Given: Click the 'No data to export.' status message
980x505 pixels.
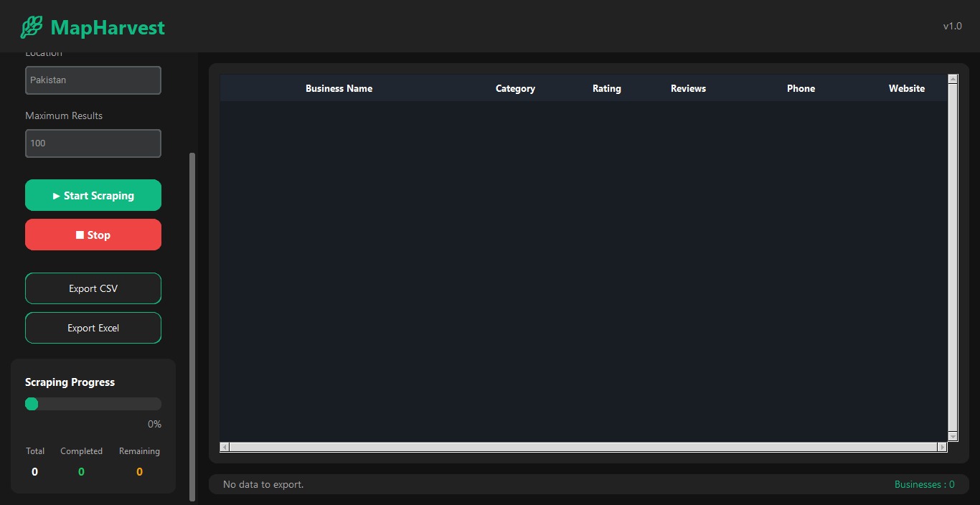Looking at the screenshot, I should pos(263,484).
